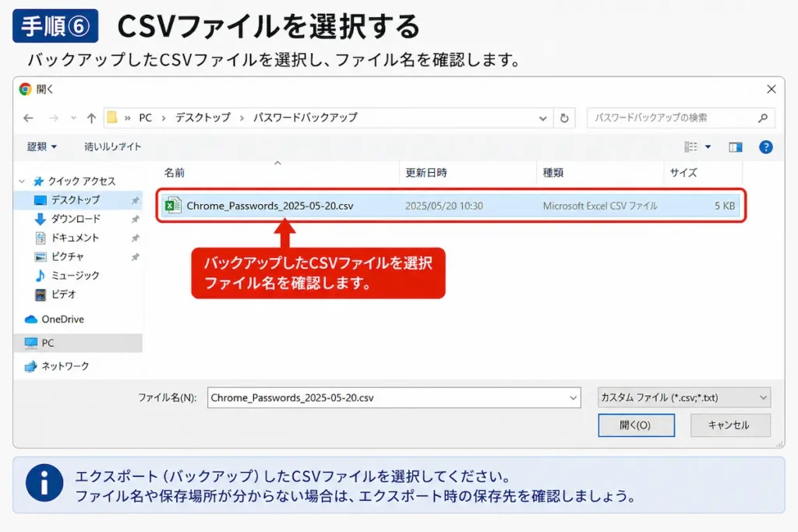Click the new folder toolbar button
Viewport: 798px width, 532px height.
(112, 147)
